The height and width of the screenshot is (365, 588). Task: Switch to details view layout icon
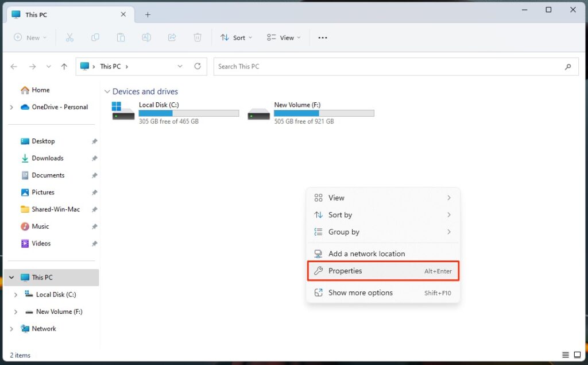tap(566, 355)
